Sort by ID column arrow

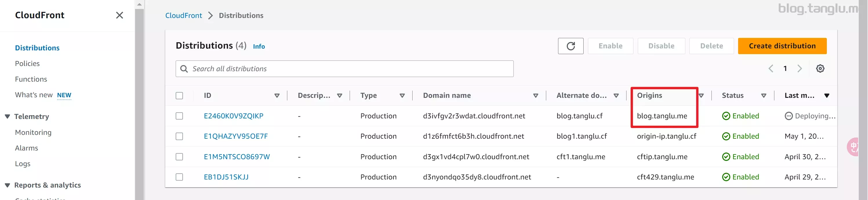pos(277,96)
